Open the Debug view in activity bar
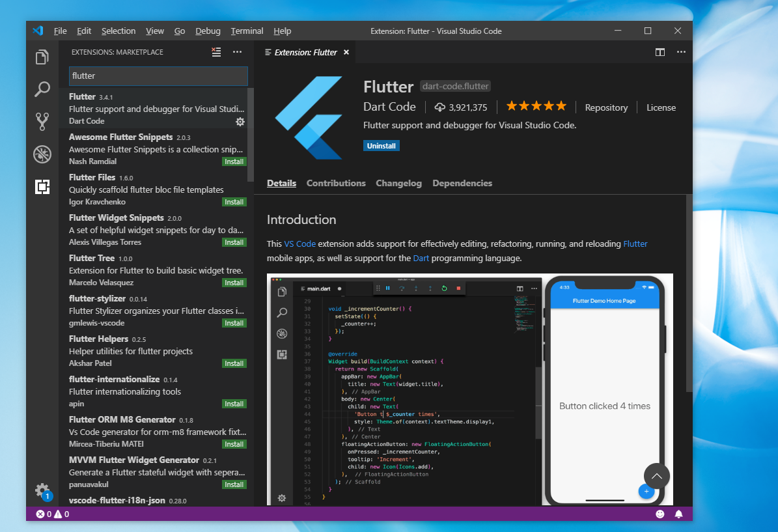This screenshot has height=532, width=778. tap(42, 154)
